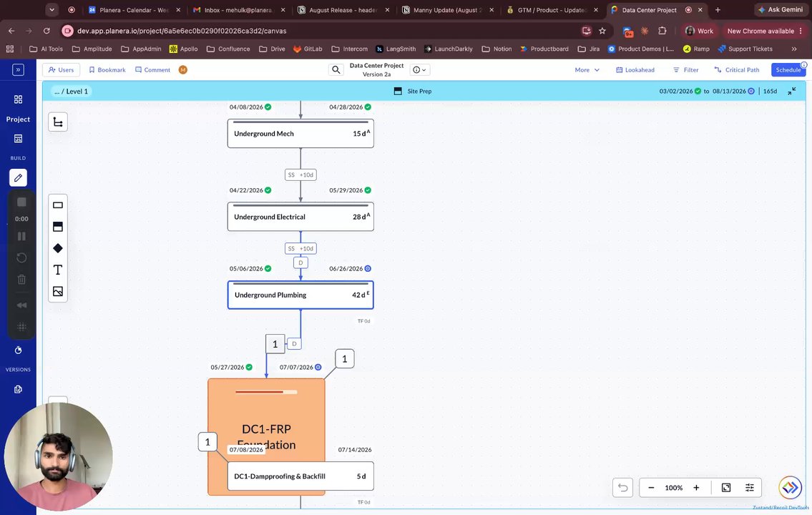
Task: Click the Level 1 breadcrumb
Action: (x=77, y=91)
